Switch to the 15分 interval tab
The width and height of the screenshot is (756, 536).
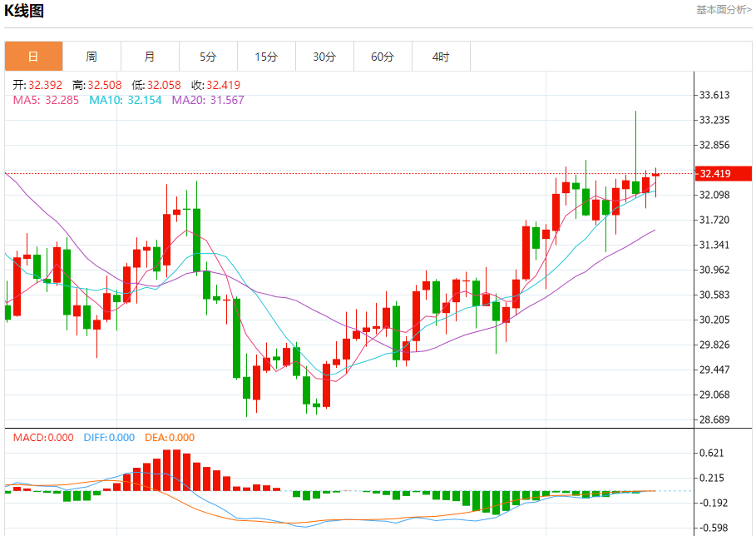(x=266, y=57)
